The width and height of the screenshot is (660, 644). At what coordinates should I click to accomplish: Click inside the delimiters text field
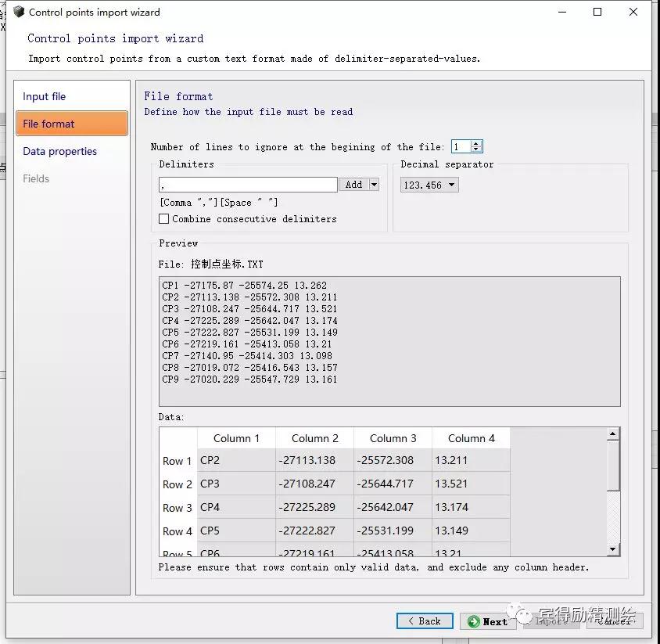point(247,185)
